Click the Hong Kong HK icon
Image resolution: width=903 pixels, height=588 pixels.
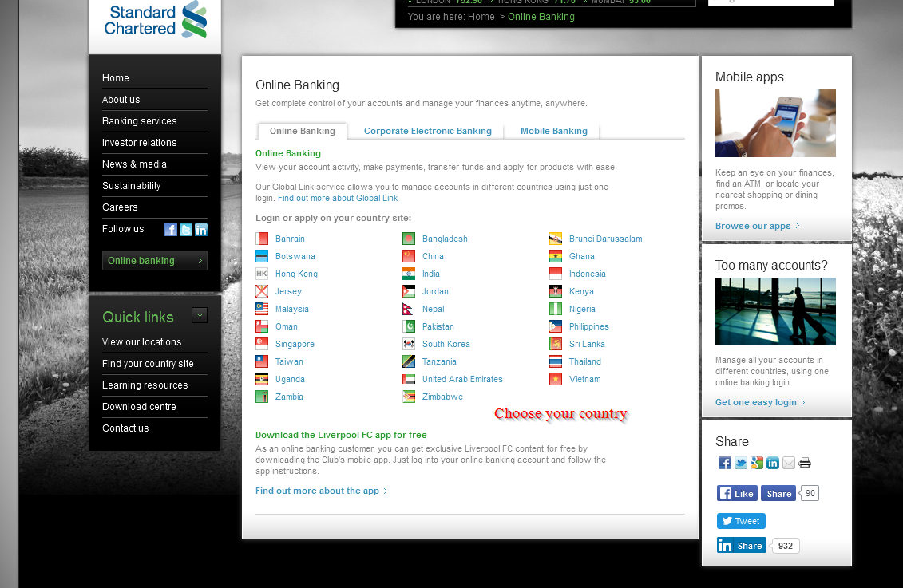pos(262,274)
